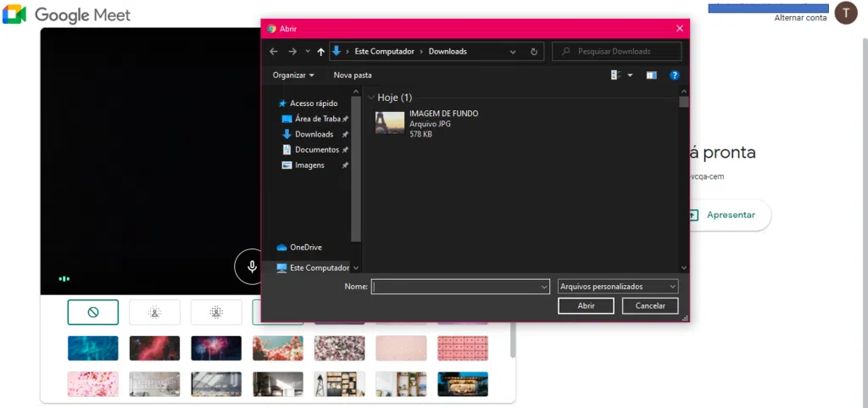868x408 pixels.
Task: Select the no-effect background option
Action: point(92,312)
